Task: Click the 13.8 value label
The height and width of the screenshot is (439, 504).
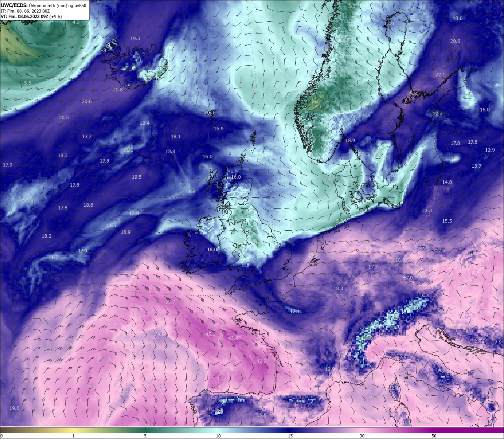Action: (x=170, y=151)
